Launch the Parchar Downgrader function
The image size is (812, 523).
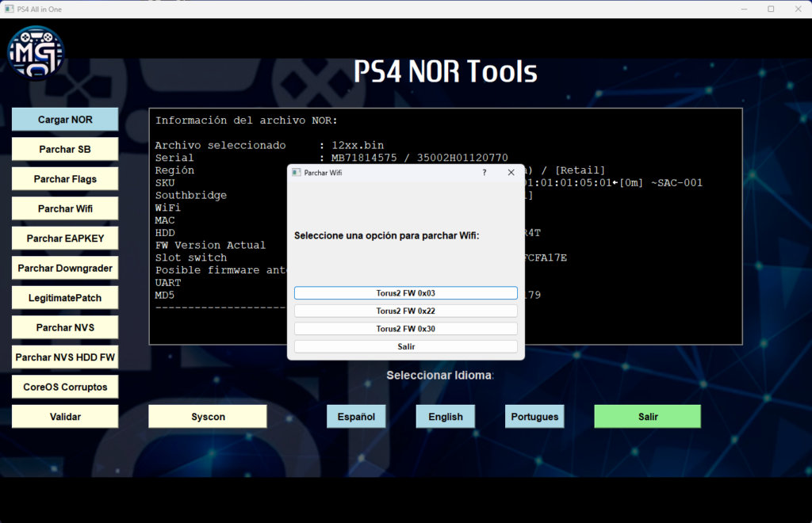65,268
